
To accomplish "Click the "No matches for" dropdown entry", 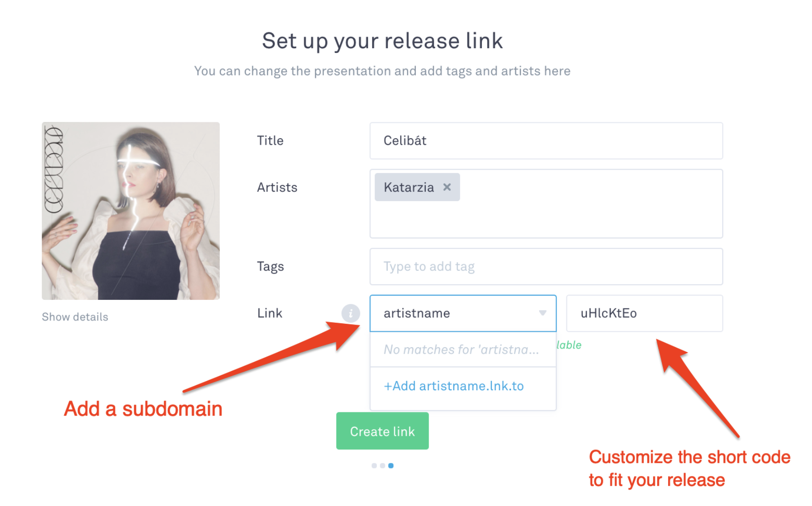I will click(461, 350).
